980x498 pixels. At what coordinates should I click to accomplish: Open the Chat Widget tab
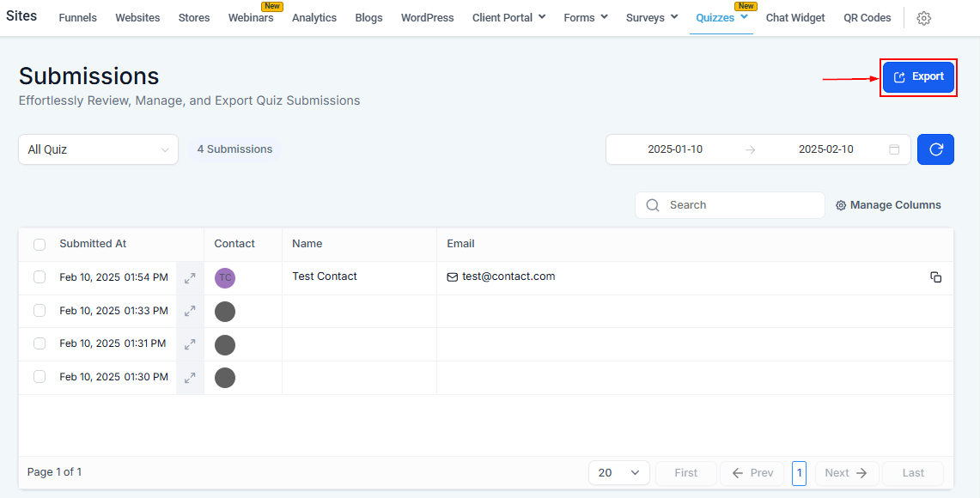coord(795,17)
